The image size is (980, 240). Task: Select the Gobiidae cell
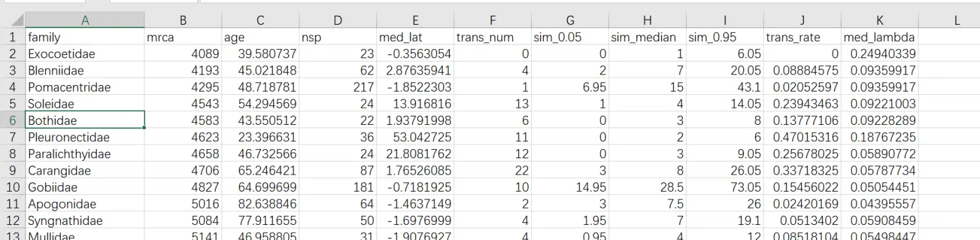click(x=85, y=187)
